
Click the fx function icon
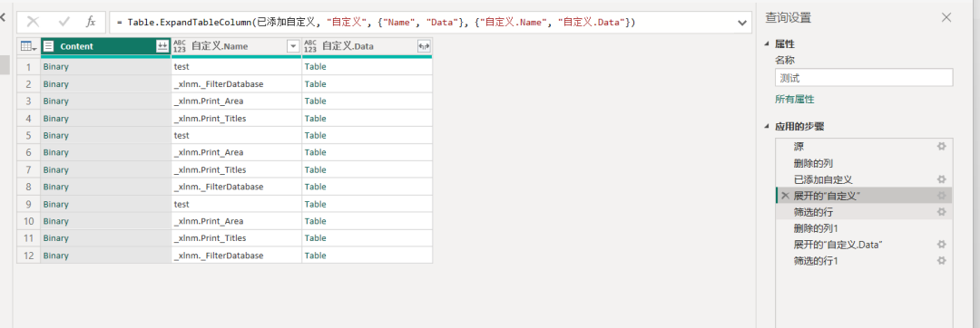(91, 22)
